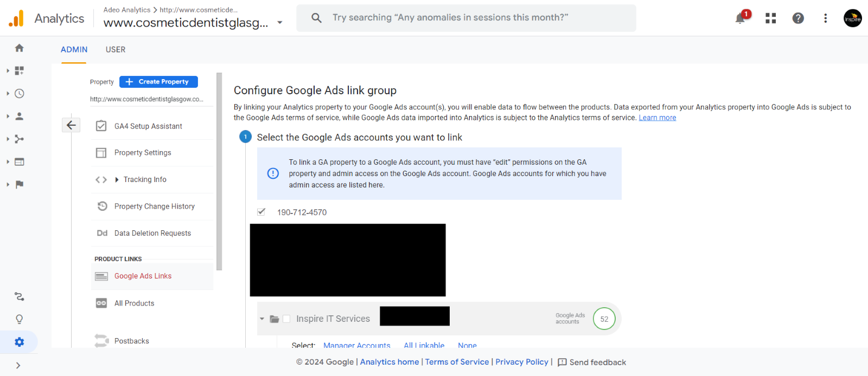The image size is (868, 376).
Task: Focus the Analytics search input field
Action: point(466,18)
